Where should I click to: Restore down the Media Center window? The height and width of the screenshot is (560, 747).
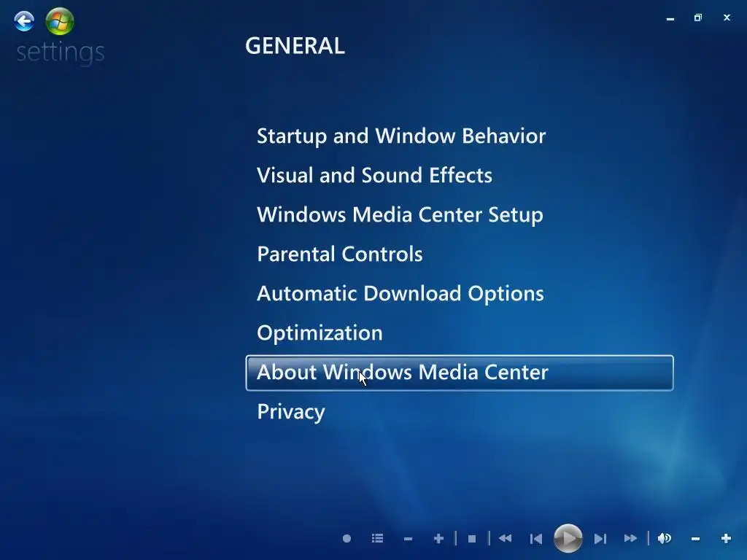698,17
